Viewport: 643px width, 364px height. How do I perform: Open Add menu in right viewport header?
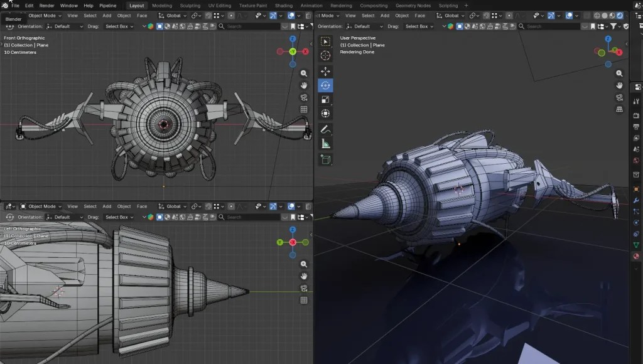point(385,16)
